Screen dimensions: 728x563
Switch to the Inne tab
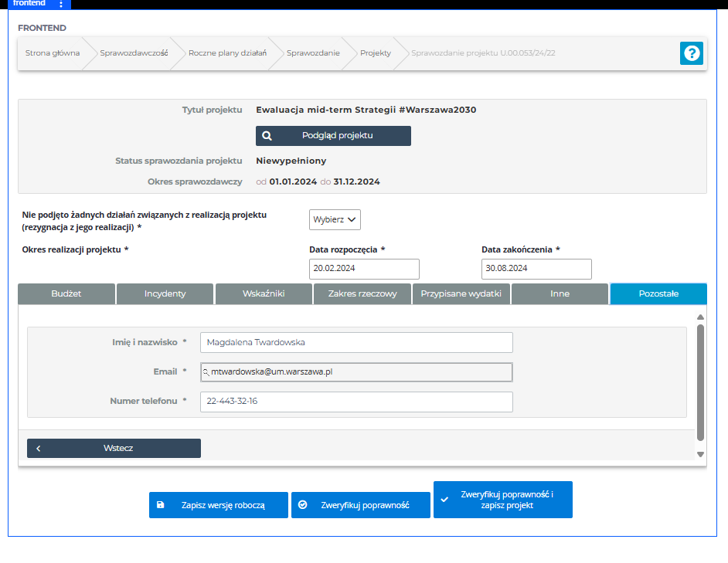(560, 293)
